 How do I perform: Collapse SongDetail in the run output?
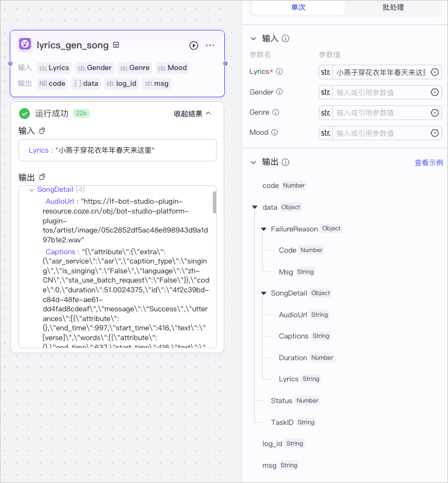tap(31, 190)
